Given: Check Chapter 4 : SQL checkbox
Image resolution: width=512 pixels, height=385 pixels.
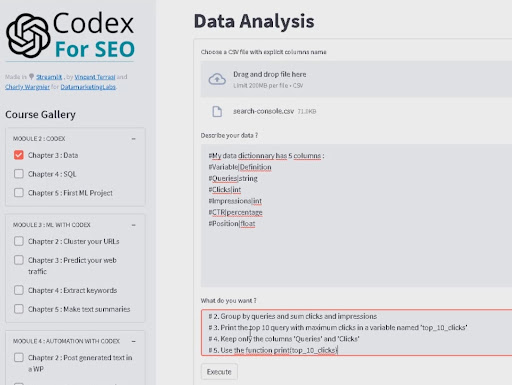Looking at the screenshot, I should coord(19,174).
